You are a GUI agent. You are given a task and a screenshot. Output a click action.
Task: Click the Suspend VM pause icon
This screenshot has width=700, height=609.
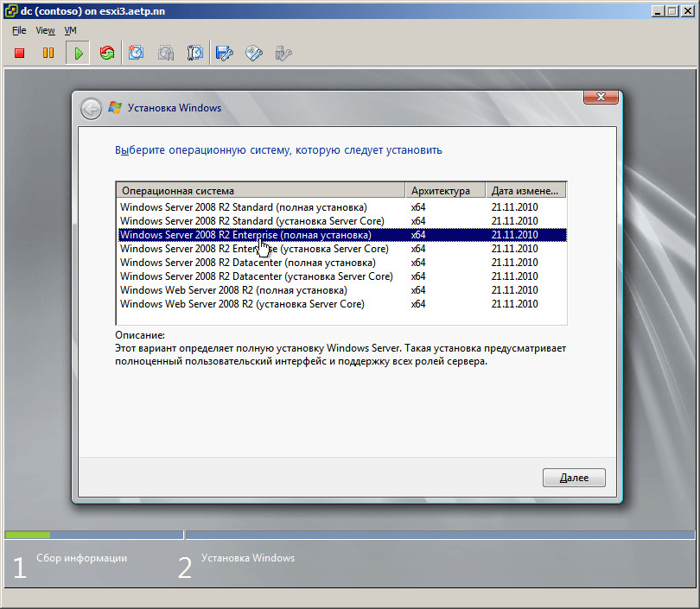tap(48, 53)
